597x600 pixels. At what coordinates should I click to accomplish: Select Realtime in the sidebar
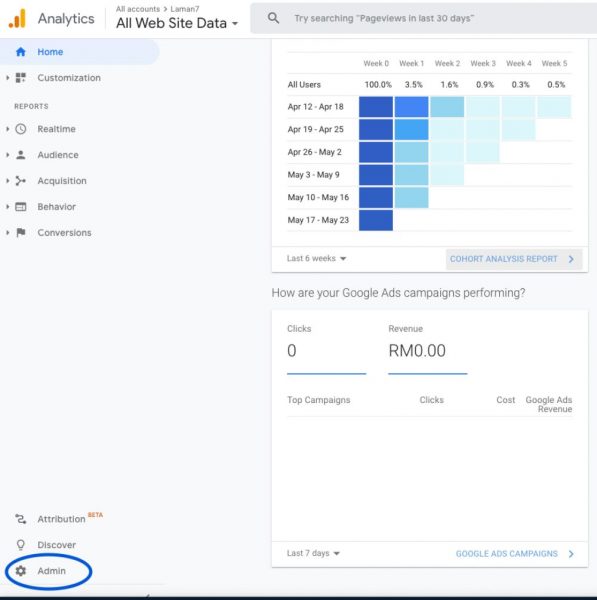56,129
